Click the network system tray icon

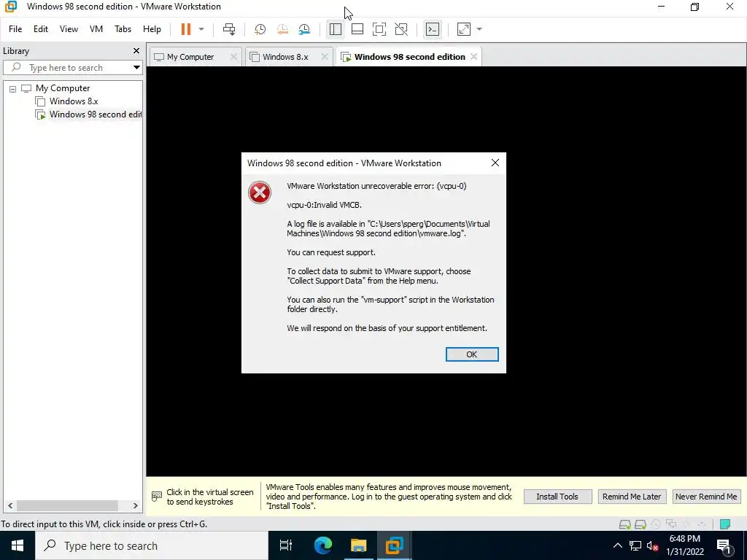pyautogui.click(x=635, y=545)
